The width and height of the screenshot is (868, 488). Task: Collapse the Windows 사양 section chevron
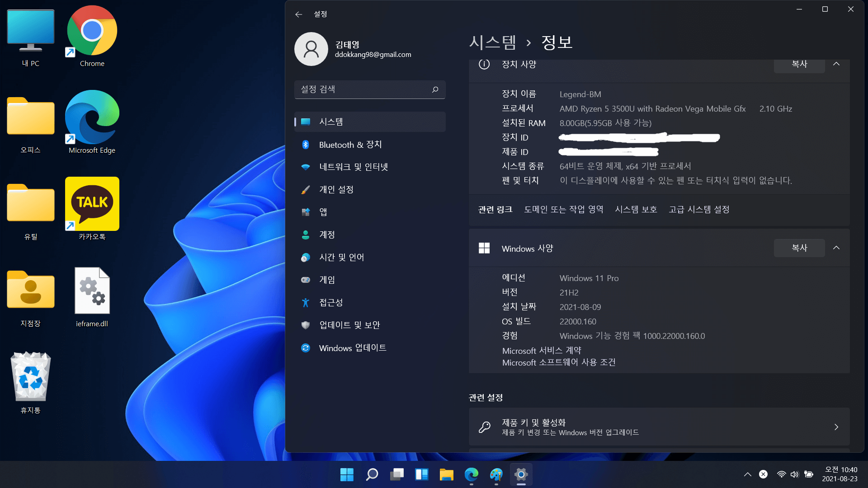(836, 248)
